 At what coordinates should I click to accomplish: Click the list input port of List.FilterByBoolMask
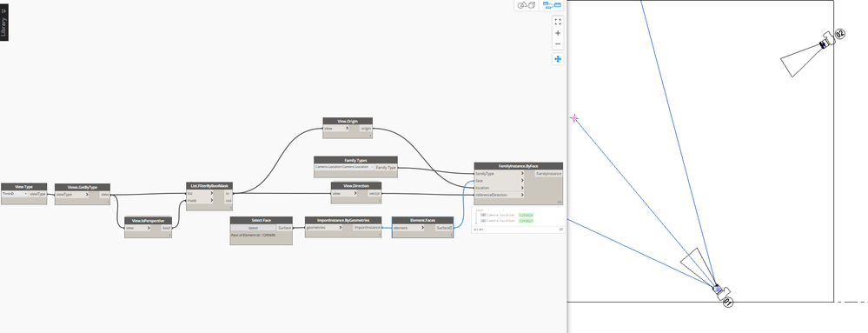[x=200, y=193]
